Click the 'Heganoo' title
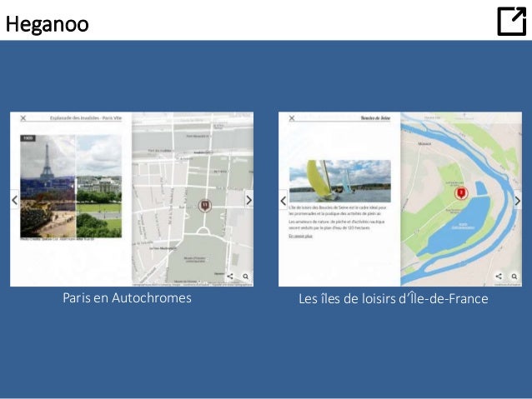This screenshot has height=399, width=532. [x=48, y=24]
